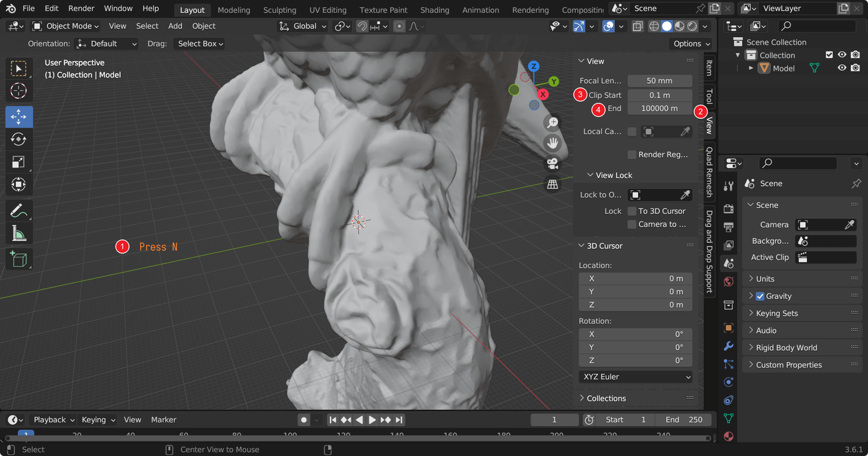Enable the Local Camera checkbox
868x456 pixels.
632,131
